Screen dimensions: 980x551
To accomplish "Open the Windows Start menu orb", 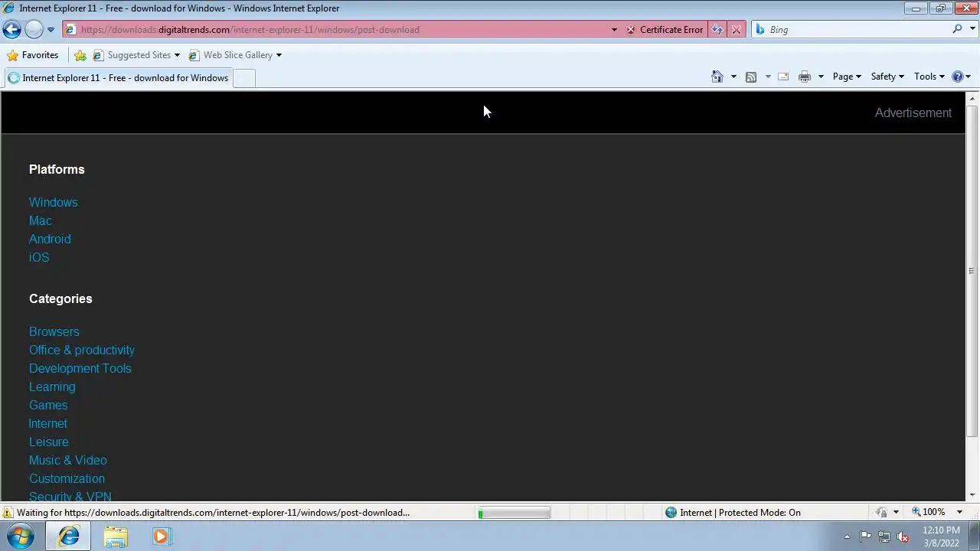I will 21,536.
